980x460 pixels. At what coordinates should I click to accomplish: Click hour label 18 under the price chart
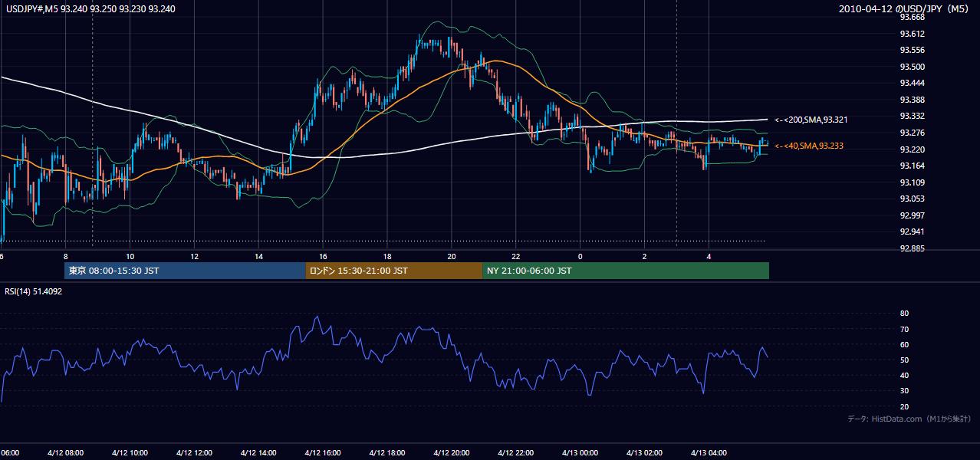point(387,256)
